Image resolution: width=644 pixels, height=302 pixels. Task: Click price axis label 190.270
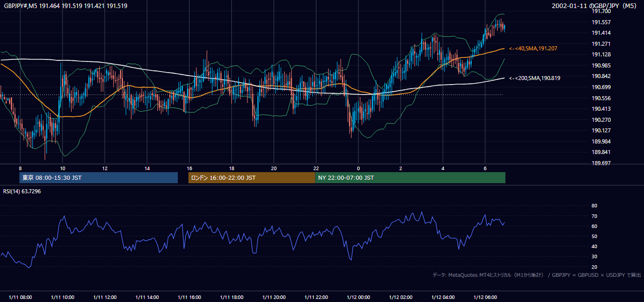(601, 120)
